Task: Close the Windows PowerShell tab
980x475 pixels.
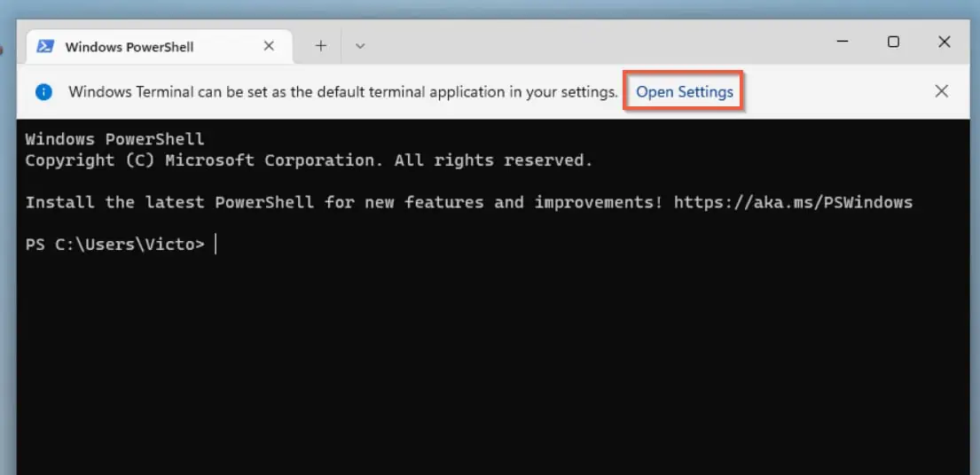Action: [269, 46]
